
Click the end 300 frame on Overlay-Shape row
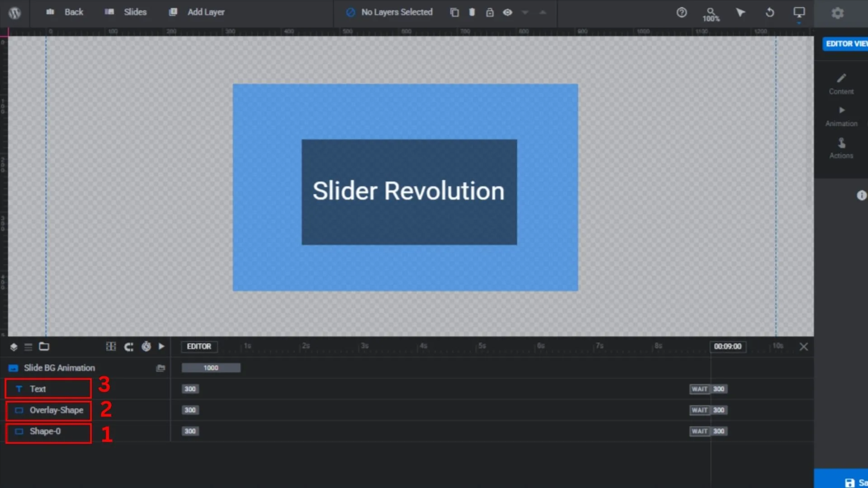pyautogui.click(x=719, y=410)
